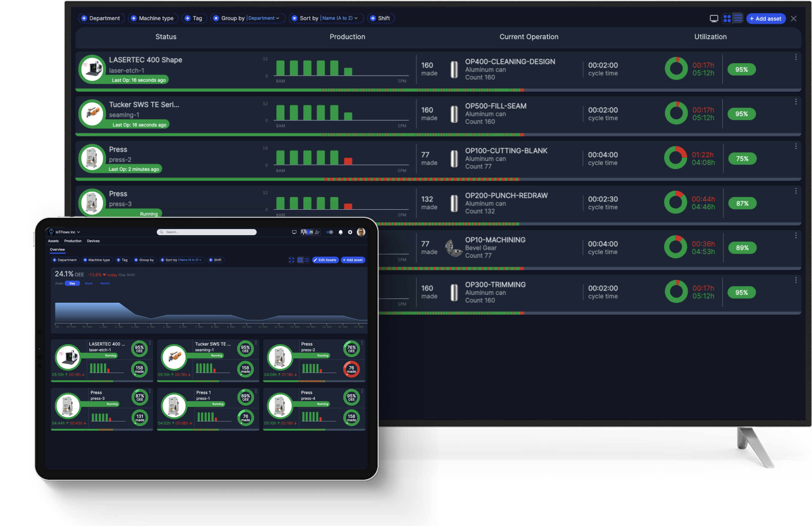Open the three-dot menu on the tablet press-4 card
The height and width of the screenshot is (526, 812).
click(362, 392)
